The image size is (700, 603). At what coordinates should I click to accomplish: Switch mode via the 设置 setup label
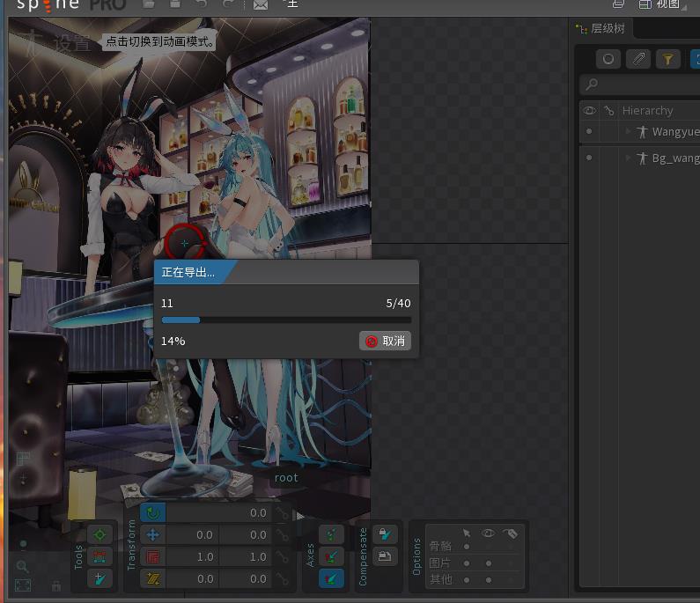pos(71,43)
